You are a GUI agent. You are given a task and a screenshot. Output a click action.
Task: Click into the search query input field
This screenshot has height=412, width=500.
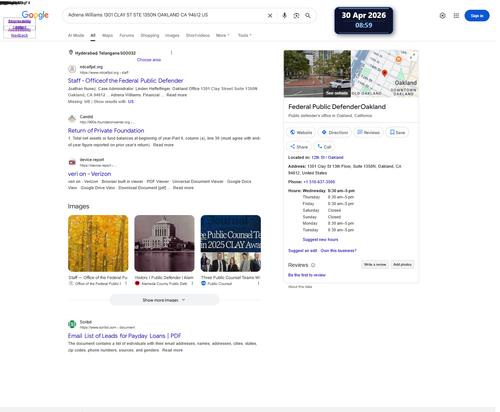point(165,15)
